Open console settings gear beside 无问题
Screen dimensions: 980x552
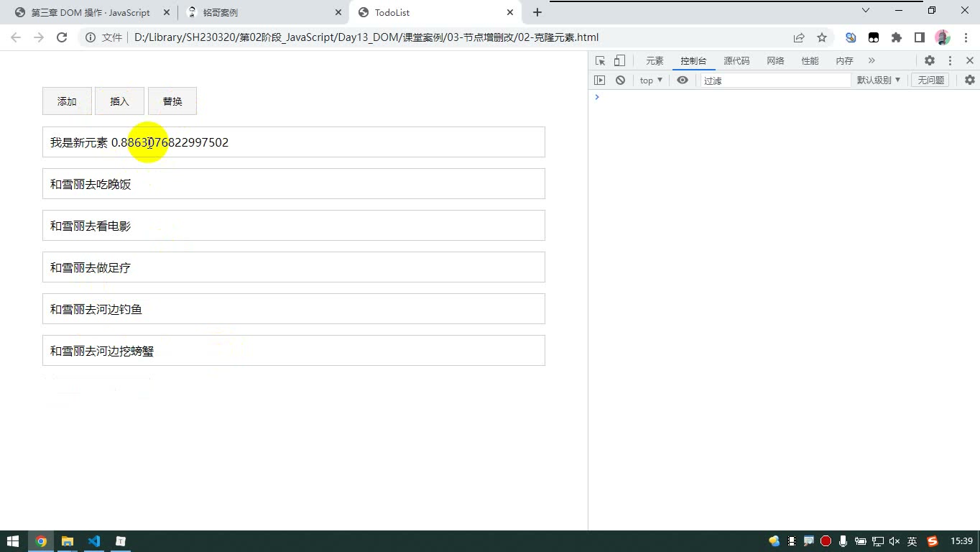point(970,80)
